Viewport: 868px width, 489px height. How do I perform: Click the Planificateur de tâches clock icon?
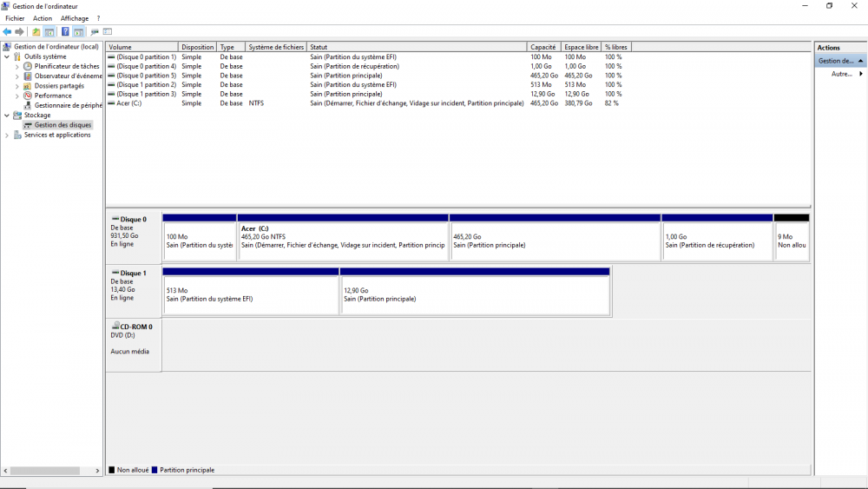point(28,66)
